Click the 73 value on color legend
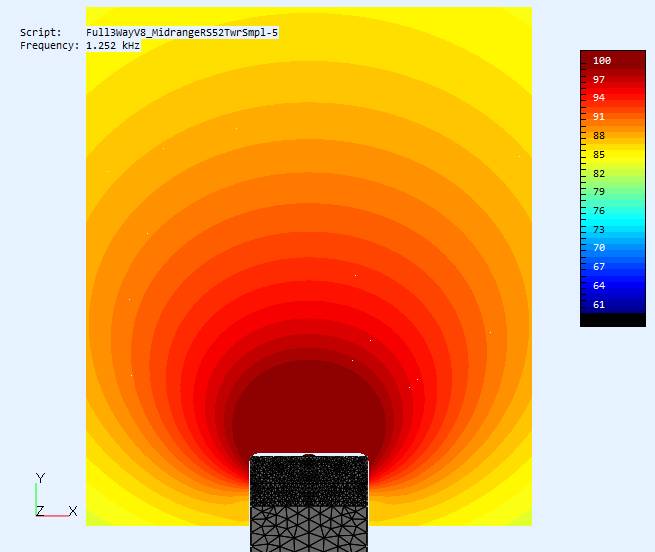Viewport: 655px width, 552px height. 599,229
